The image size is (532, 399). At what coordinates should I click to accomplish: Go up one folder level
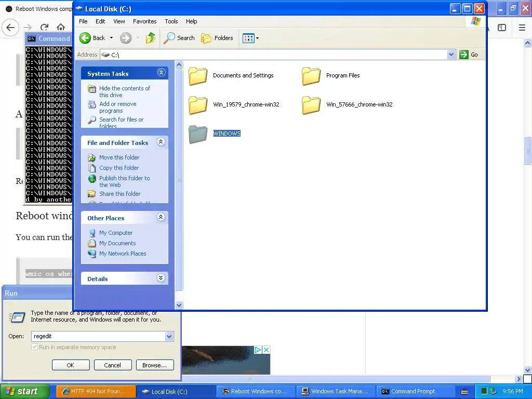(151, 38)
